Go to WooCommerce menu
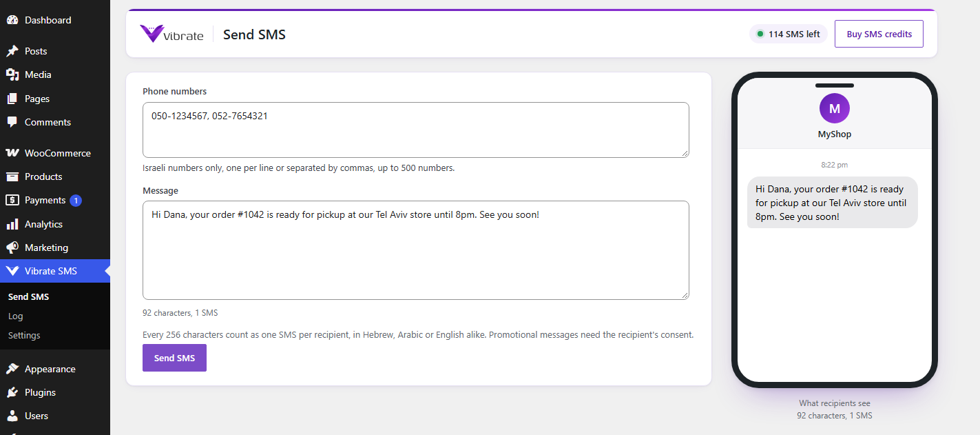980x435 pixels. click(x=55, y=153)
